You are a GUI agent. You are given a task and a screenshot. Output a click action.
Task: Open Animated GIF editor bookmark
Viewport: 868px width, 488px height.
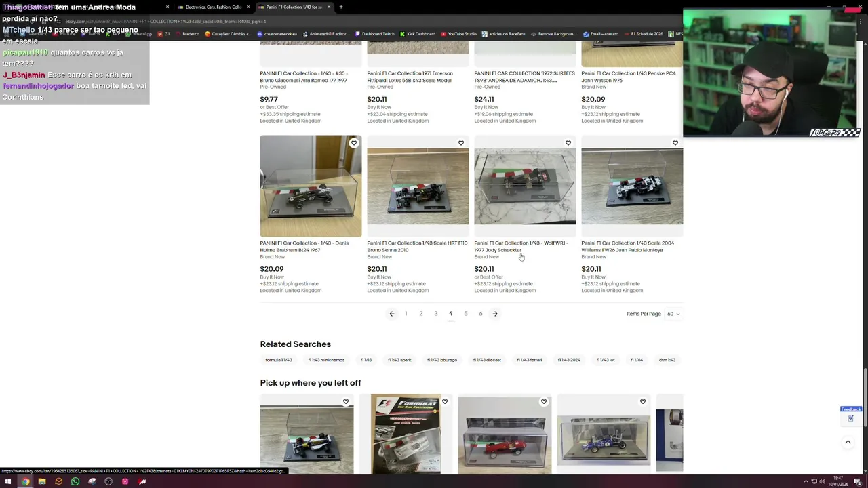click(x=325, y=34)
